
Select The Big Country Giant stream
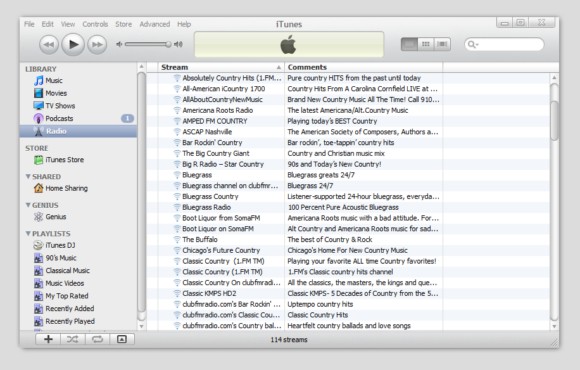pyautogui.click(x=348, y=154)
